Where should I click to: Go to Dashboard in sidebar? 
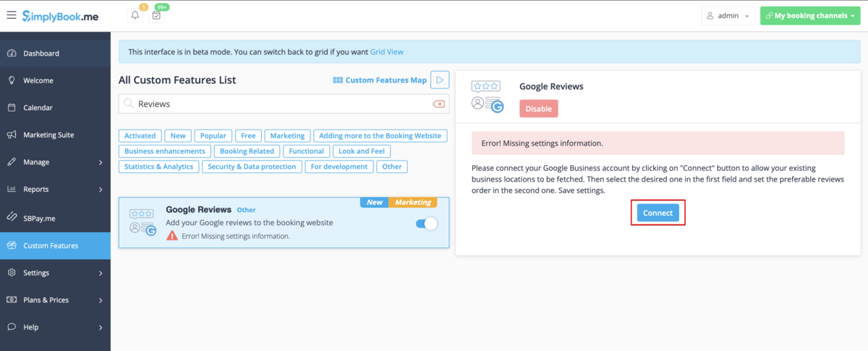tap(41, 54)
